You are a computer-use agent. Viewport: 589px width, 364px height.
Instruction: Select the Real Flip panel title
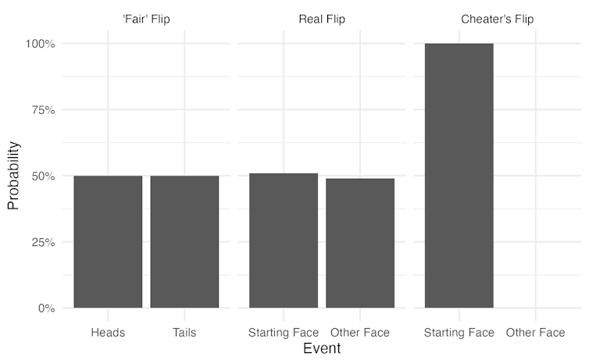click(x=322, y=19)
